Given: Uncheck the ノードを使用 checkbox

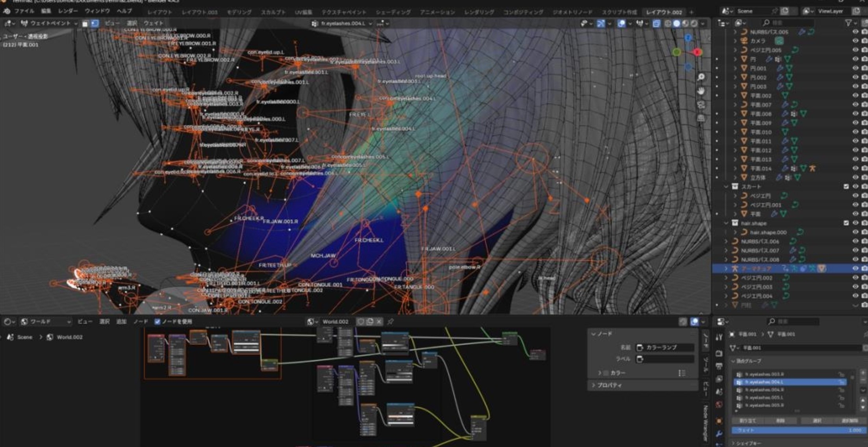Looking at the screenshot, I should (x=158, y=322).
